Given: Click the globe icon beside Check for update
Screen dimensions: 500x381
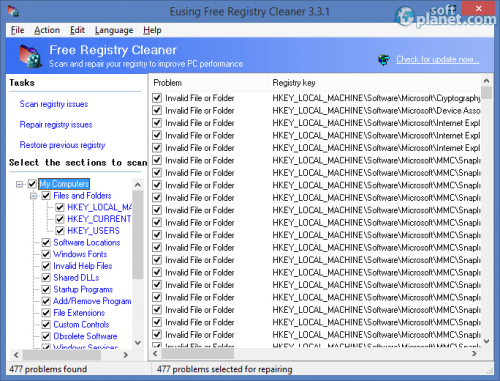Looking at the screenshot, I should (384, 60).
